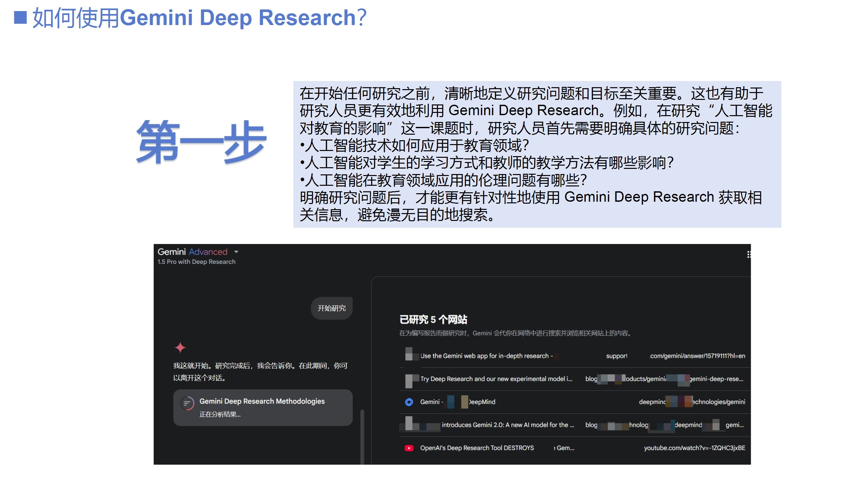The height and width of the screenshot is (488, 868).
Task: Click the blue DeepMind favicon icon
Action: coord(409,402)
